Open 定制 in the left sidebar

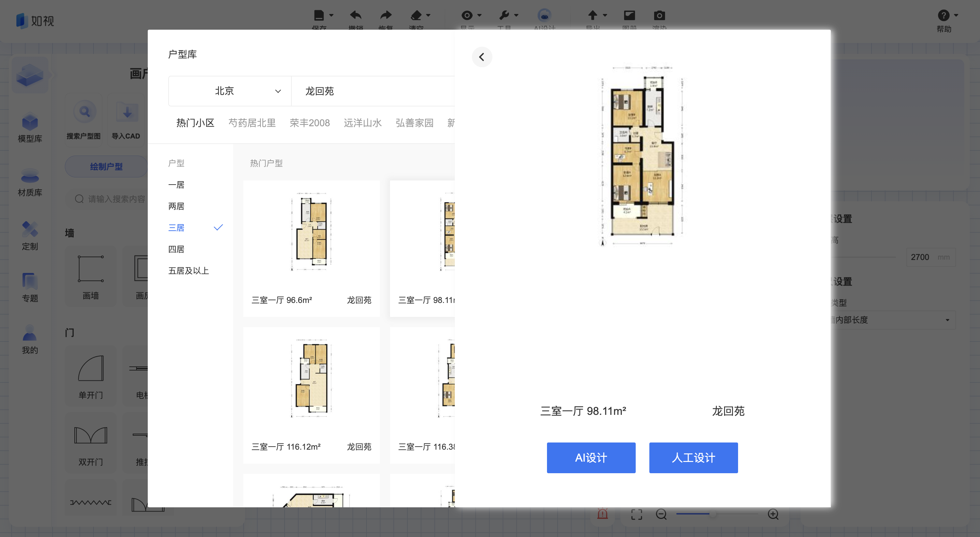pyautogui.click(x=30, y=236)
